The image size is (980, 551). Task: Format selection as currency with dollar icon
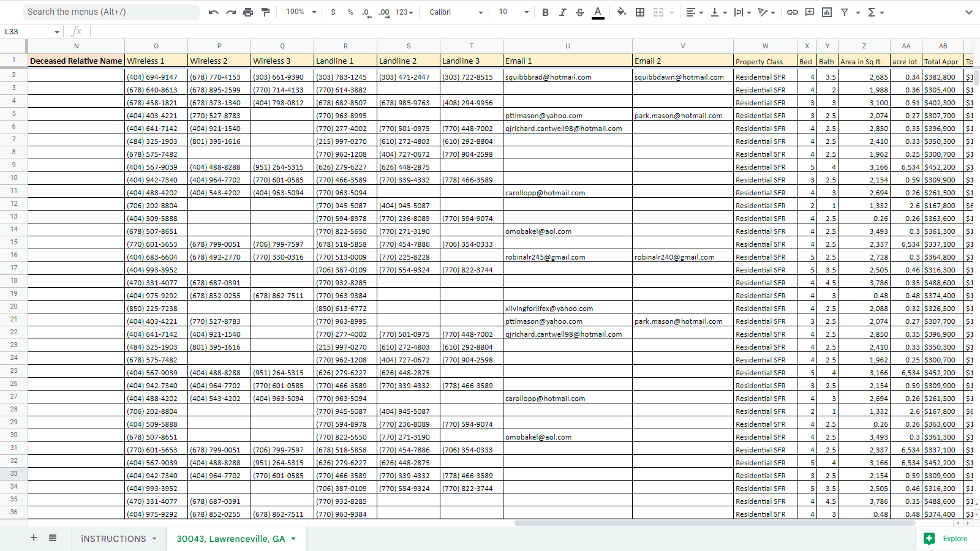click(x=333, y=12)
